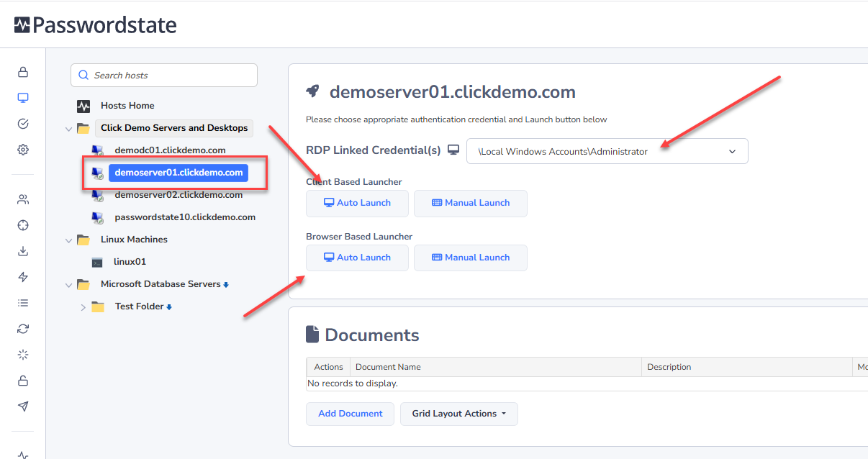Click the Actions column header
The height and width of the screenshot is (459, 868).
[329, 367]
